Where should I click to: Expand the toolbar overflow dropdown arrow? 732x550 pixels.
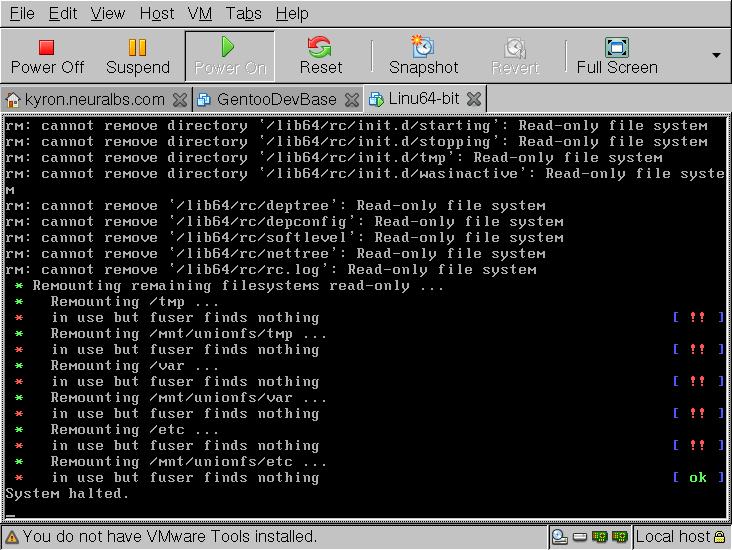coord(716,56)
